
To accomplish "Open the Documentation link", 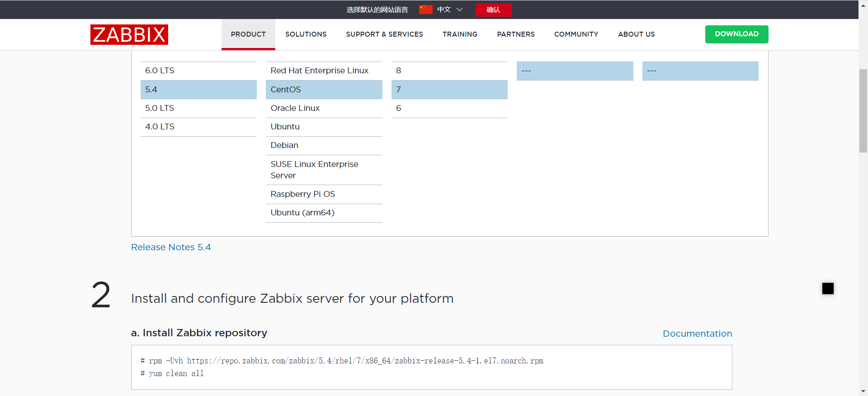I will [x=697, y=334].
